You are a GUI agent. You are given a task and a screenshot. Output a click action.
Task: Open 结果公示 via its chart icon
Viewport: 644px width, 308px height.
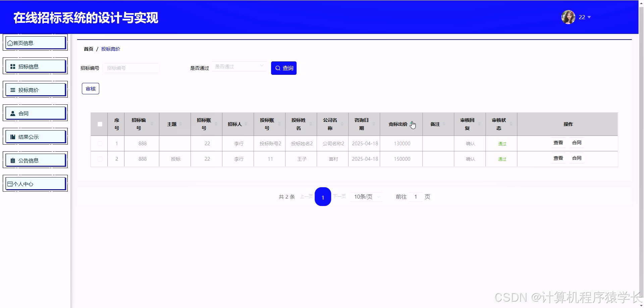(x=13, y=137)
